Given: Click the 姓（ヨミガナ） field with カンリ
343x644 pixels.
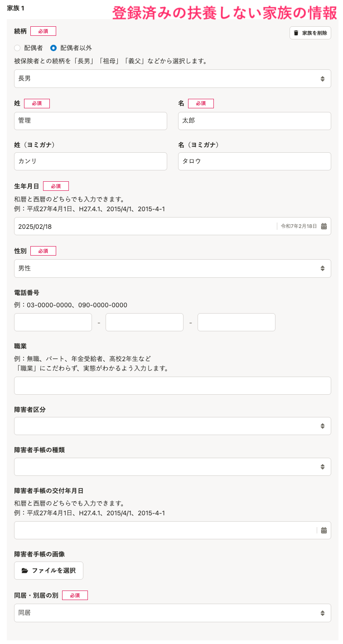Looking at the screenshot, I should tap(91, 161).
